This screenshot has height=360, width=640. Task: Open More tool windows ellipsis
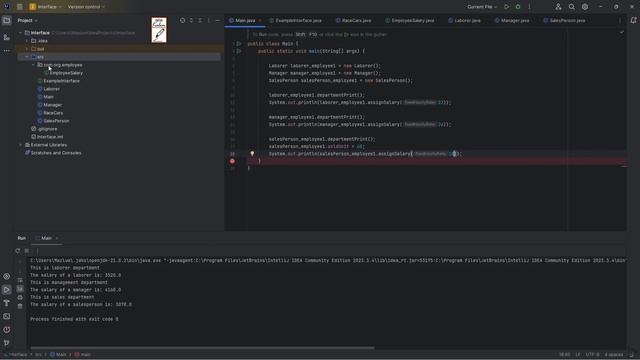pos(7,51)
